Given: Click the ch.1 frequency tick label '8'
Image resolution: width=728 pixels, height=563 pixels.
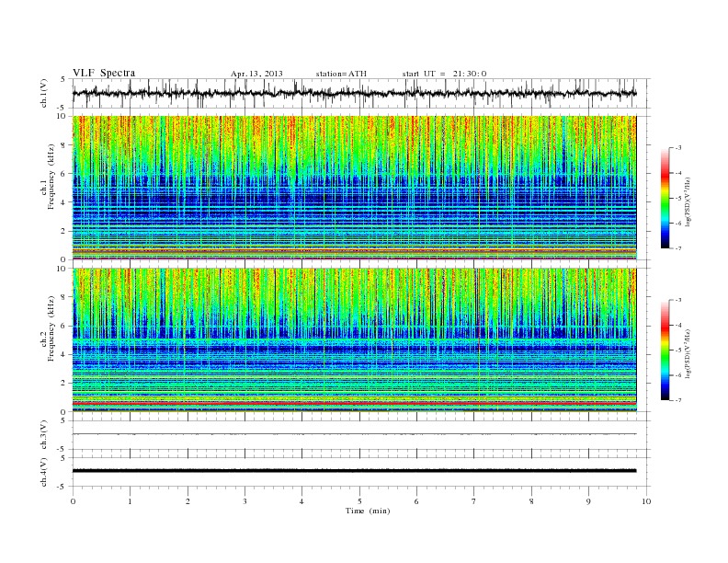Looking at the screenshot, I should coord(63,145).
